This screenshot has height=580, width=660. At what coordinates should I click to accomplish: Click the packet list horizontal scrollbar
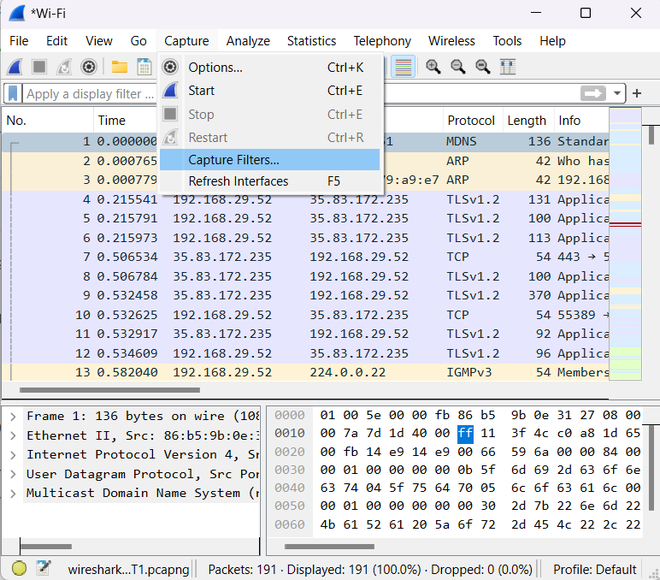(109, 390)
